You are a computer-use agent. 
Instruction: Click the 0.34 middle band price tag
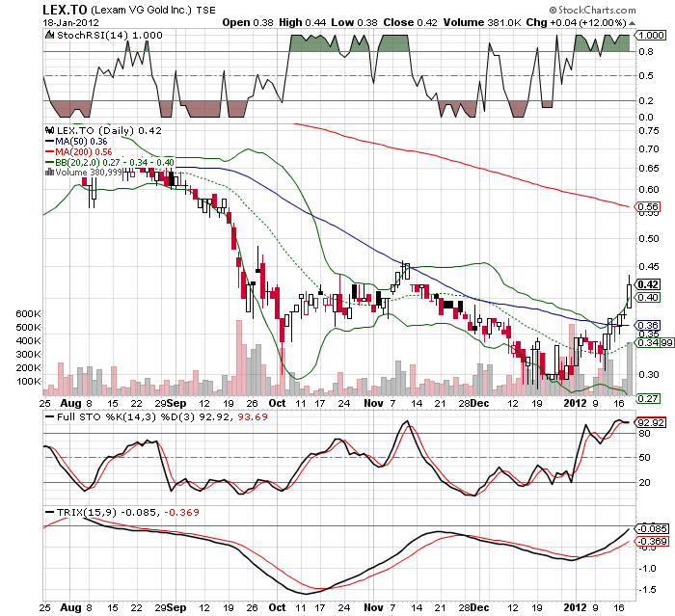point(648,342)
